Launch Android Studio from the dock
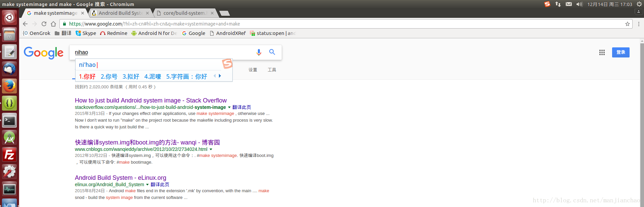 pyautogui.click(x=9, y=137)
